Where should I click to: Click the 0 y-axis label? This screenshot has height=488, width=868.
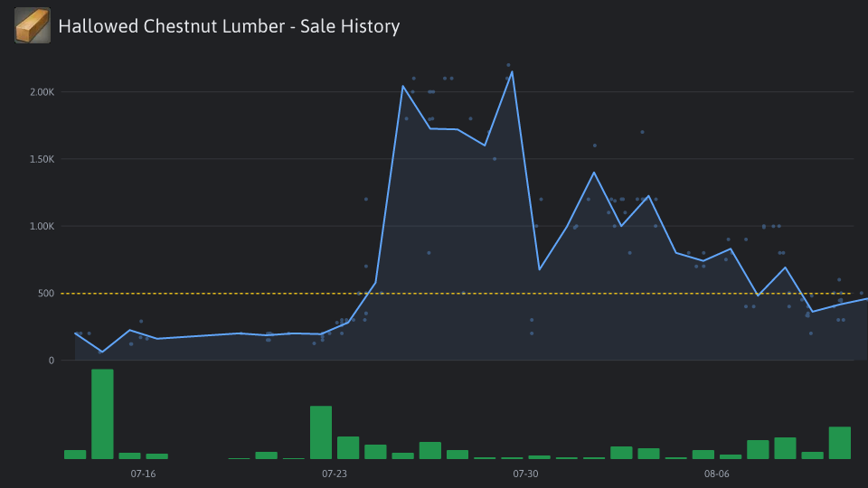tap(52, 361)
